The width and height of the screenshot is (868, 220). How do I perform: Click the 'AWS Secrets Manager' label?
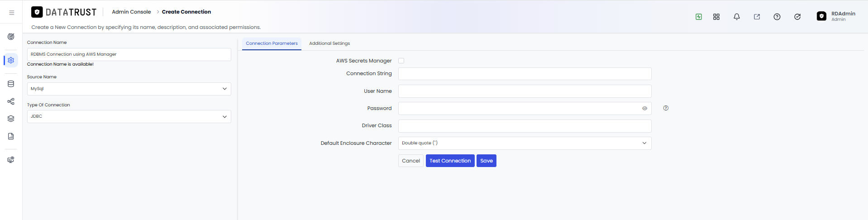tap(364, 61)
